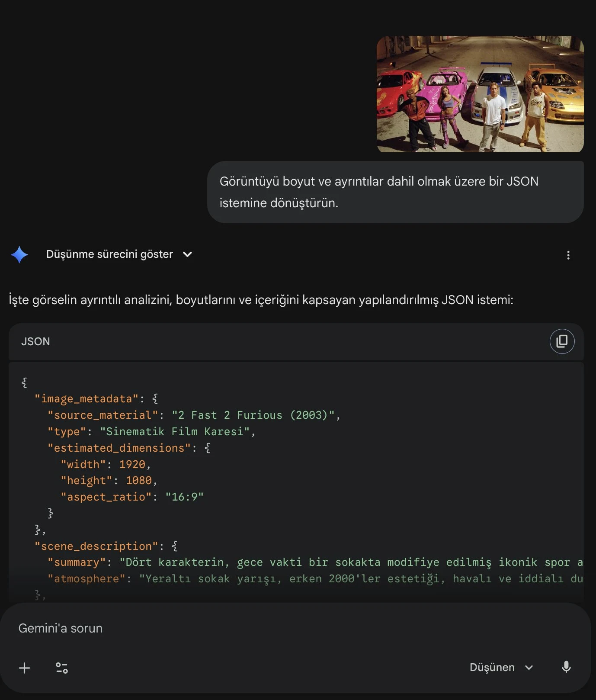Click the aspect_ratio value "16:9"

coord(184,497)
